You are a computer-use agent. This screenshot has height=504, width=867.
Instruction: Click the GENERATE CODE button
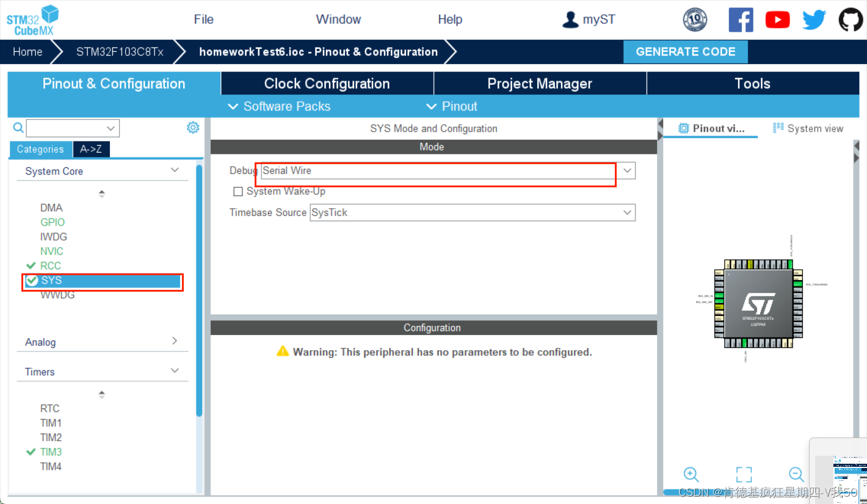click(686, 52)
